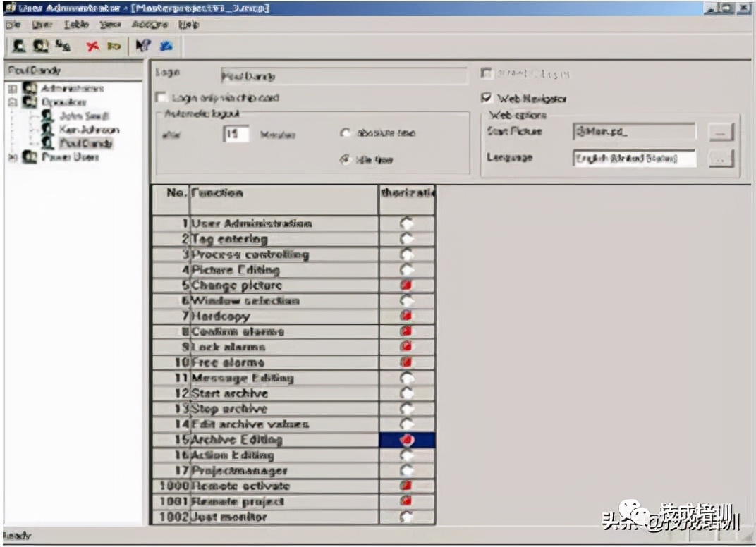Open the Add-ons menu
This screenshot has width=756, height=547.
click(x=150, y=25)
